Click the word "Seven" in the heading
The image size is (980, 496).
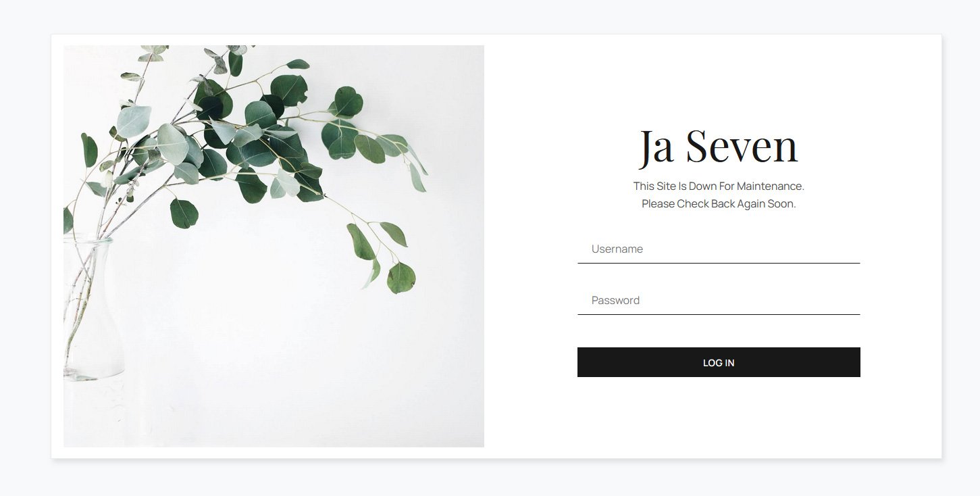pyautogui.click(x=742, y=146)
